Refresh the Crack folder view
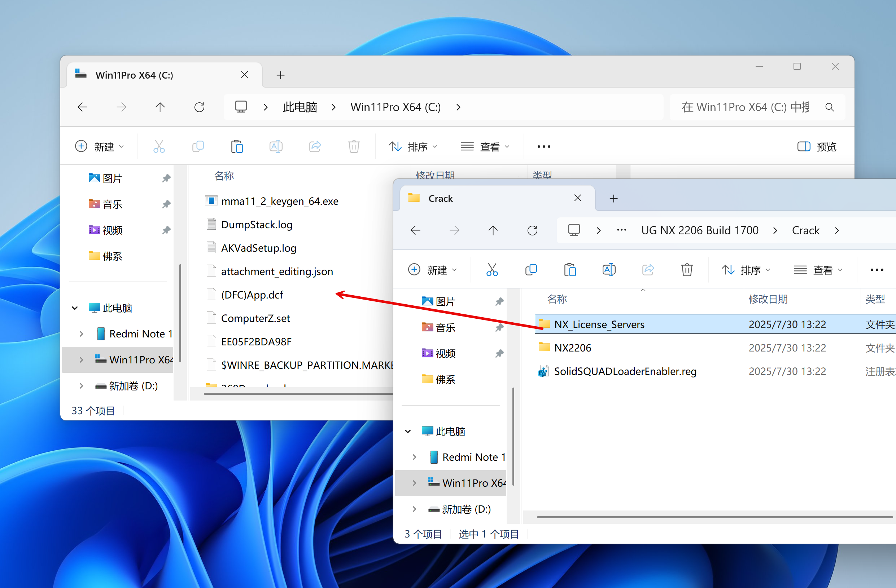Viewport: 896px width, 588px height. pos(532,230)
